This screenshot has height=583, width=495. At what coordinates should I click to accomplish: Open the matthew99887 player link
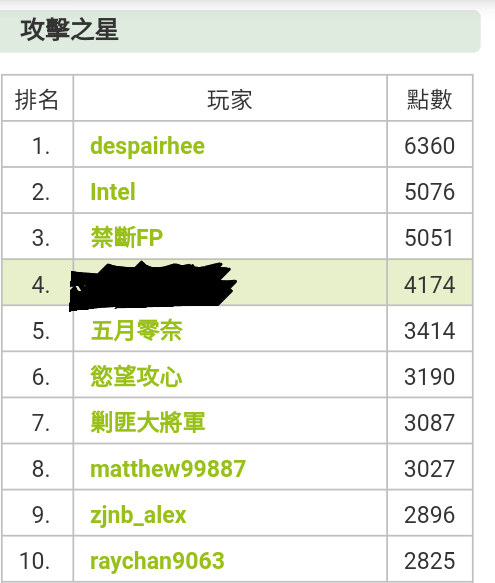tap(168, 469)
